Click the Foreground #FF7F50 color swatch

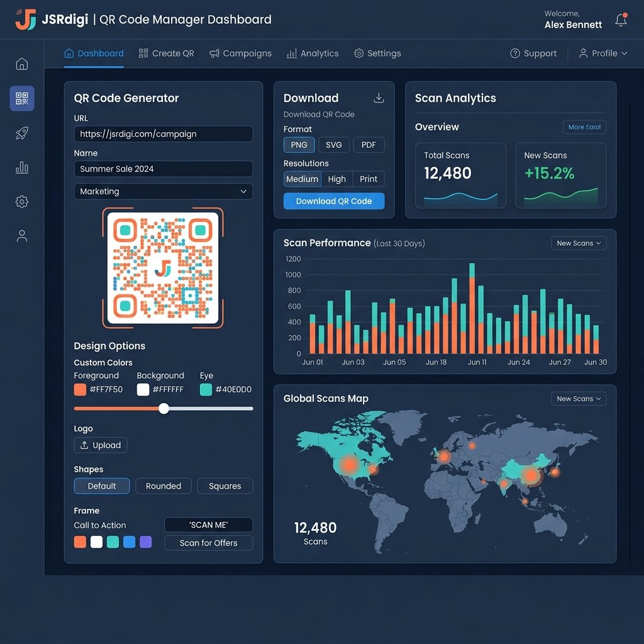[x=80, y=389]
